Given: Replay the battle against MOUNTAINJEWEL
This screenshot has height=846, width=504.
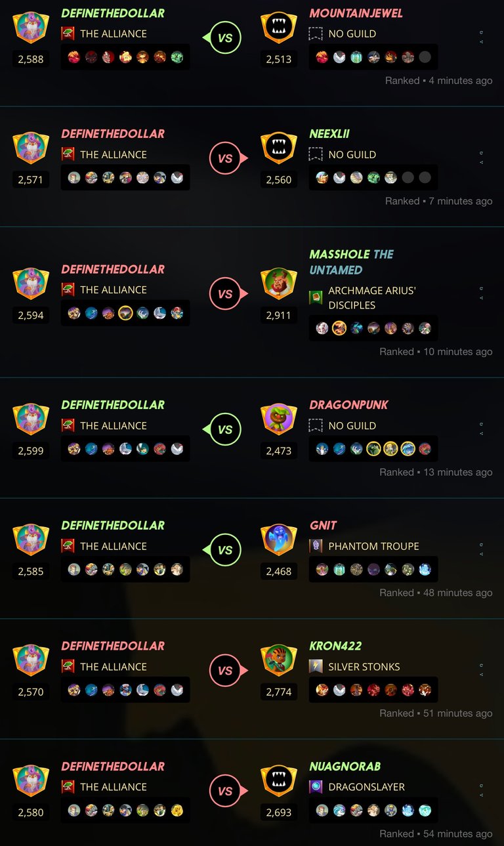Looking at the screenshot, I should point(482,31).
